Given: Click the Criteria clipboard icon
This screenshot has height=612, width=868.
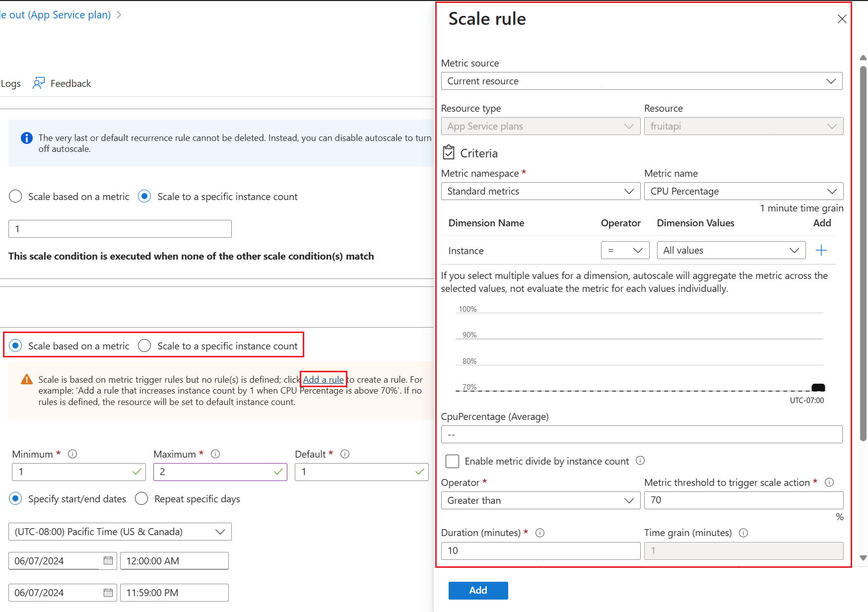Looking at the screenshot, I should click(448, 152).
